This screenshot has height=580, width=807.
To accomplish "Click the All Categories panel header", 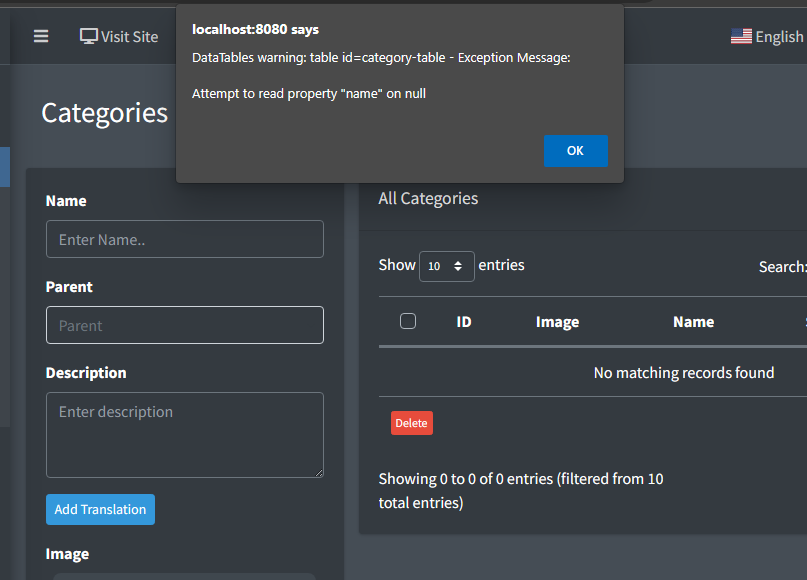I will click(428, 198).
